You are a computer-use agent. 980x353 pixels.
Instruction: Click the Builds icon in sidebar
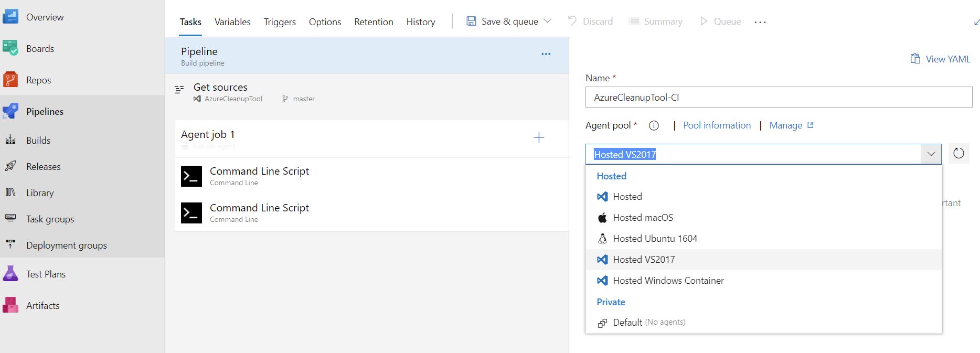[10, 140]
